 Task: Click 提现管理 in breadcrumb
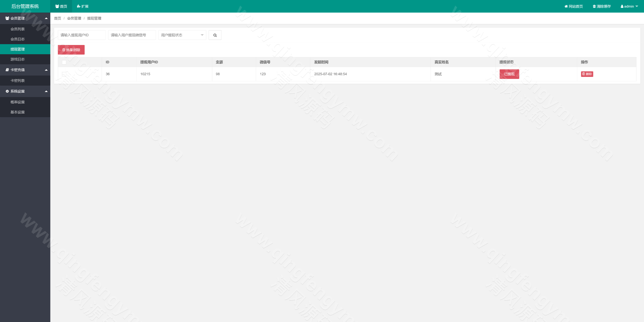point(94,18)
